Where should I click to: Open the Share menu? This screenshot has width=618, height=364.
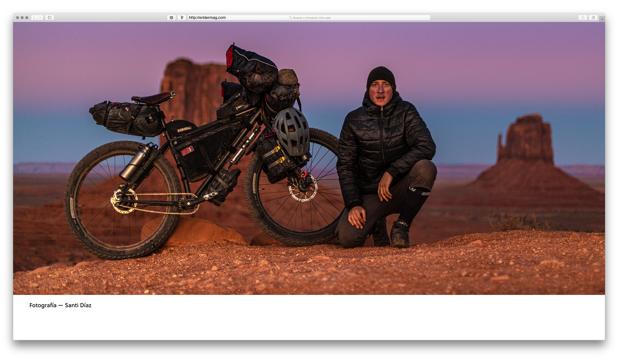(583, 18)
